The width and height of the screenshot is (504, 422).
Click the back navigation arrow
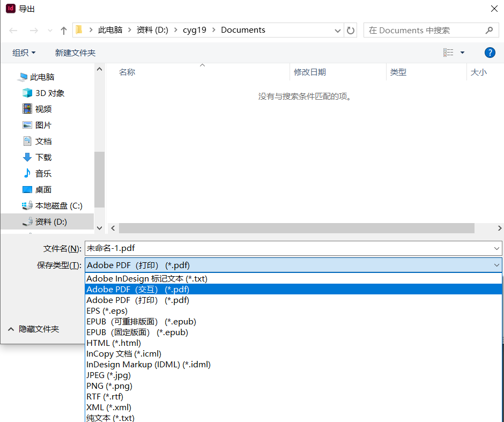[13, 31]
